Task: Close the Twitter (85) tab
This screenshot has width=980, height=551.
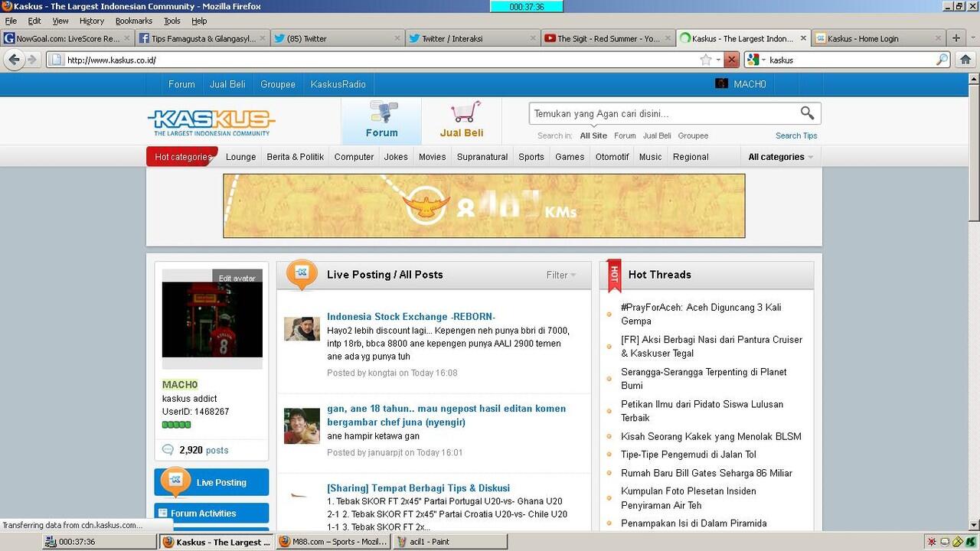Action: coord(397,38)
